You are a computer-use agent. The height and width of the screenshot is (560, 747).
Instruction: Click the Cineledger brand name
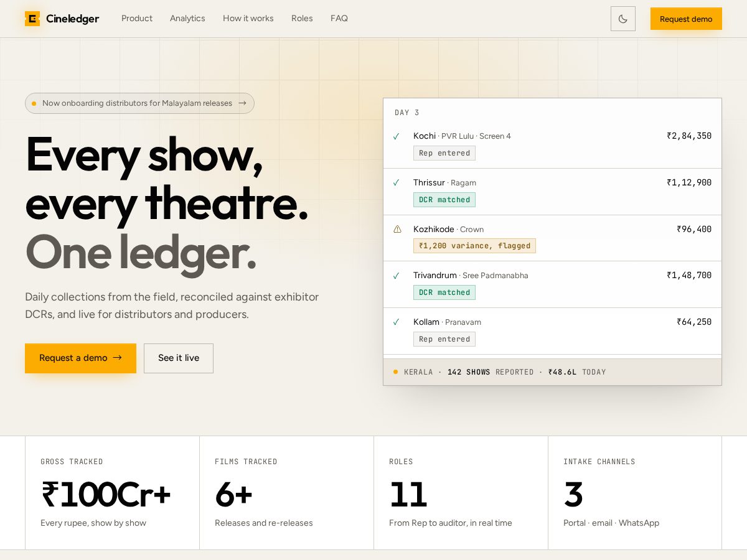coord(72,19)
